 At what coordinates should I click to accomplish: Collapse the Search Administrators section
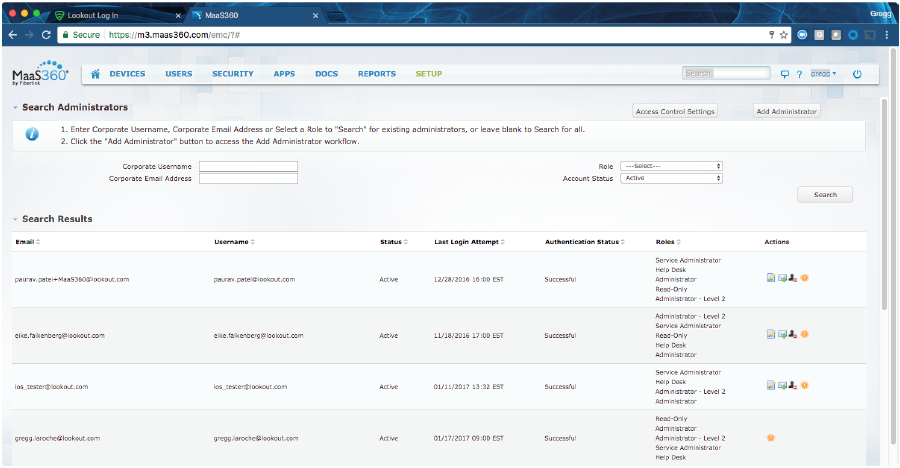click(x=15, y=107)
